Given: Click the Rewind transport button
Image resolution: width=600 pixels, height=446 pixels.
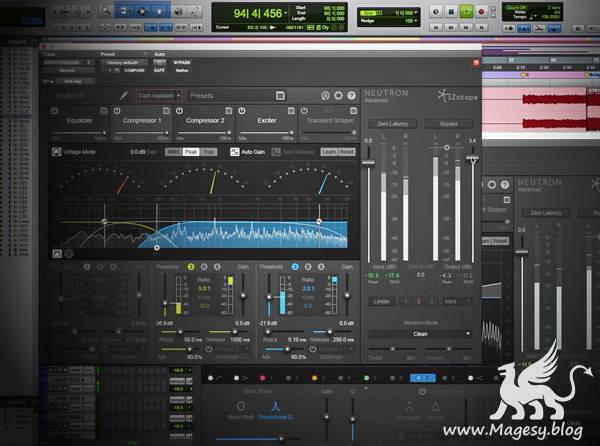Looking at the screenshot, I should pos(451,28).
